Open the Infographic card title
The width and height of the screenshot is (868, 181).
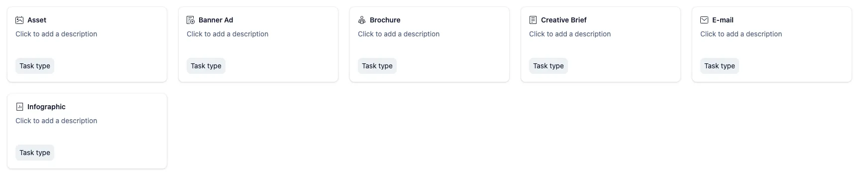coord(46,107)
